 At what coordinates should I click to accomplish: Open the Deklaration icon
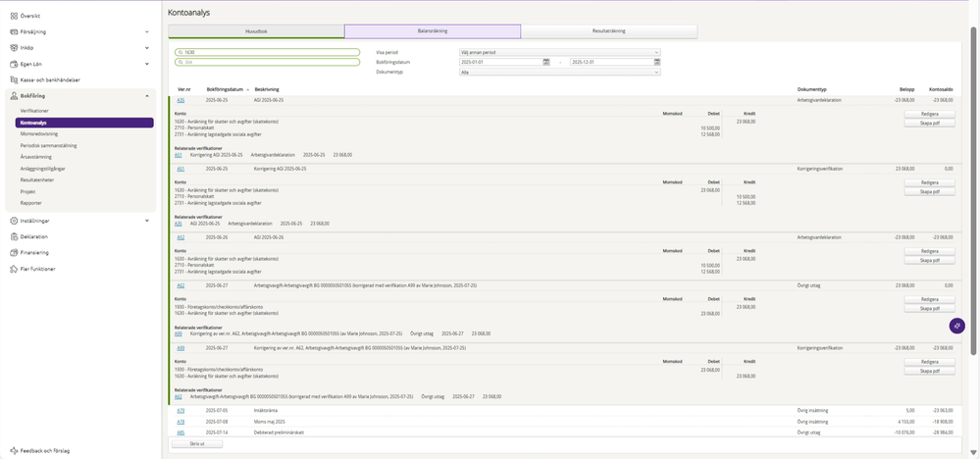click(14, 236)
